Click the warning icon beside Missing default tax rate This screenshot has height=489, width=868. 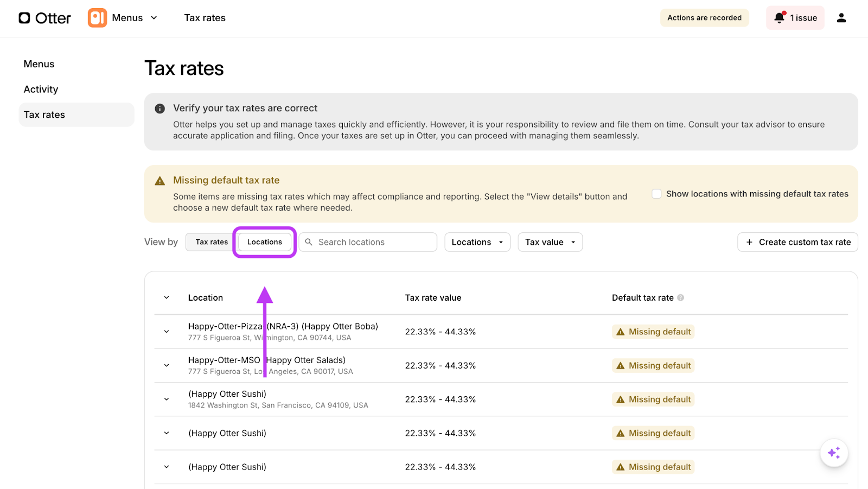[x=159, y=181]
